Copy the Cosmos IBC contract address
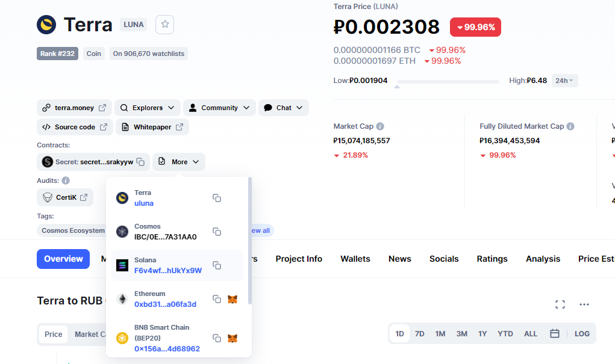Viewport: 615px width, 364px height. click(x=217, y=232)
